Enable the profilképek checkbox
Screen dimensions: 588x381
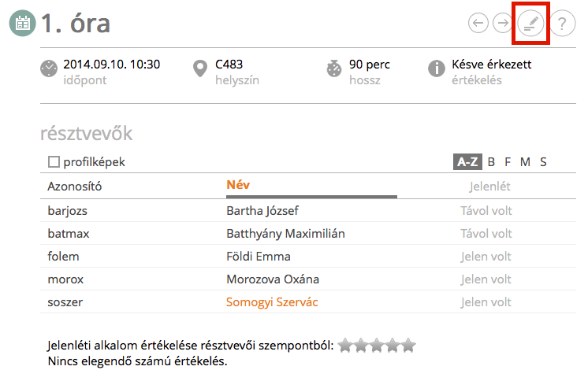click(54, 162)
